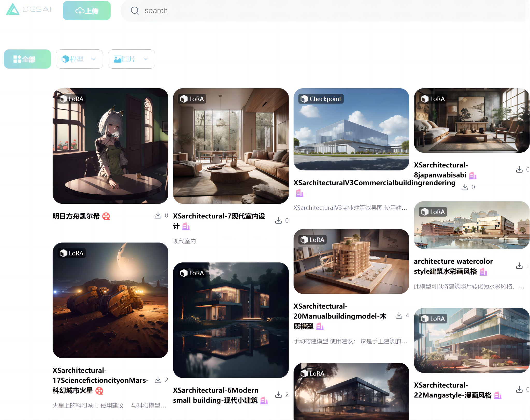This screenshot has height=420, width=530.
Task: Download 明日方舟凯尔希 model via download icon
Action: (158, 215)
